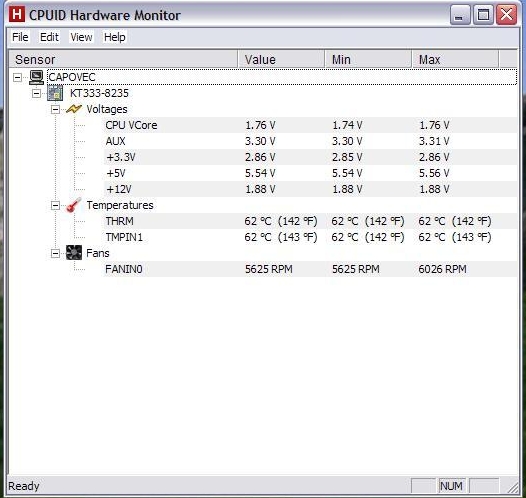526x498 pixels.
Task: Select the Fans label
Action: tap(98, 253)
